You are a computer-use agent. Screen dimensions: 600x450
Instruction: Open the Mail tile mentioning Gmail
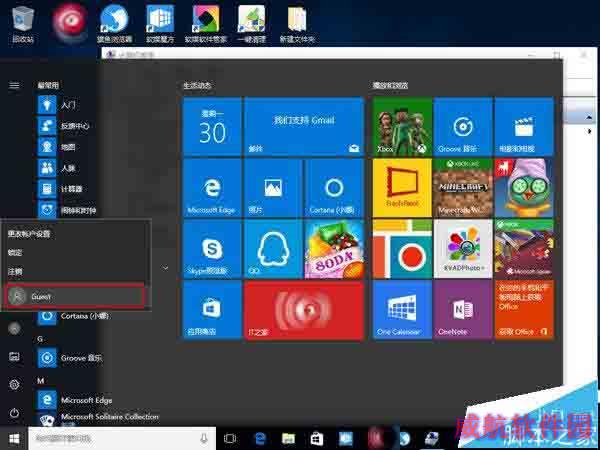coord(304,127)
